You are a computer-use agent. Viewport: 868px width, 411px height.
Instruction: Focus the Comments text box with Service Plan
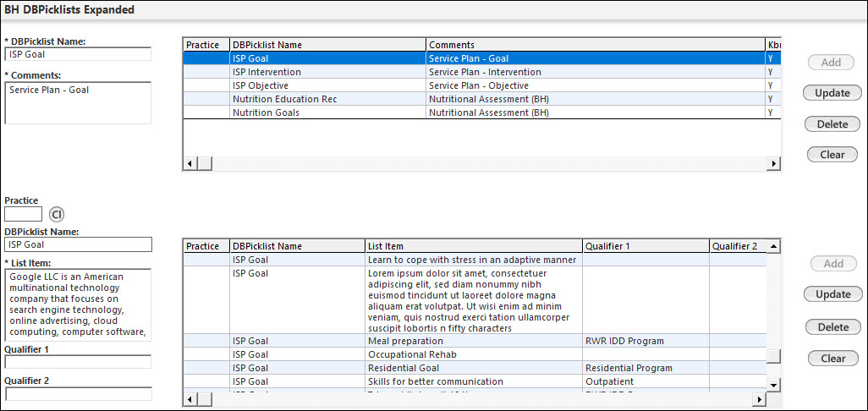78,102
